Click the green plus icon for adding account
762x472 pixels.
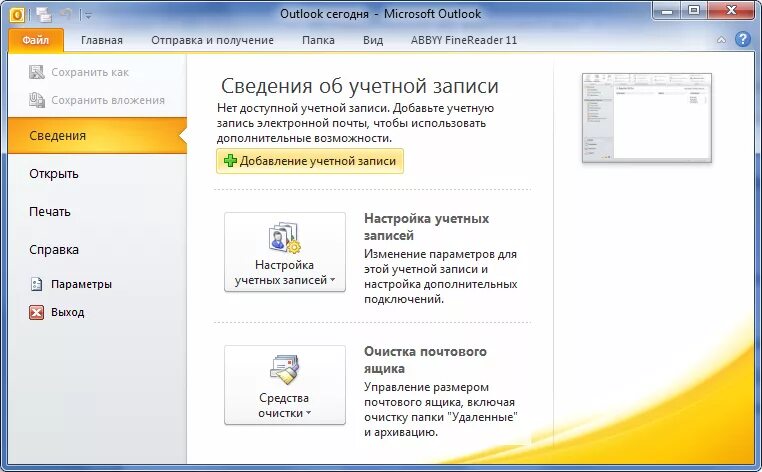(x=230, y=161)
